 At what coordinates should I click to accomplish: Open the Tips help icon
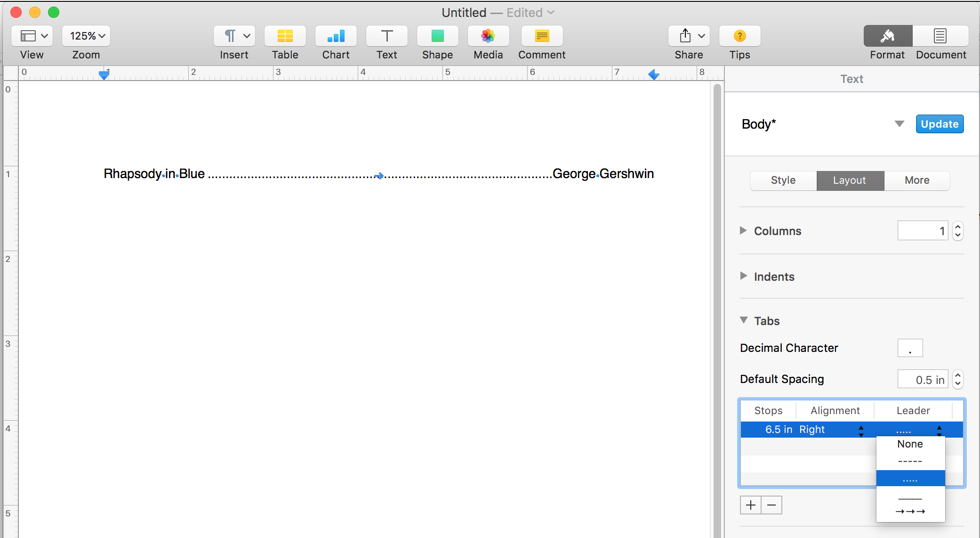pos(739,36)
